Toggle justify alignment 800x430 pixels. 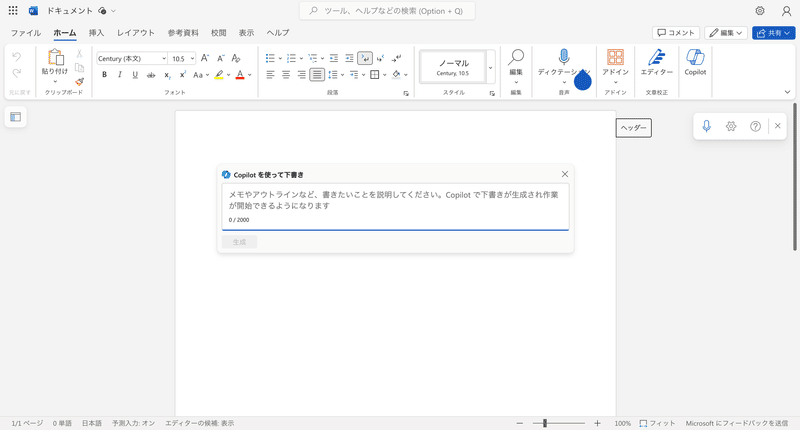pyautogui.click(x=317, y=75)
